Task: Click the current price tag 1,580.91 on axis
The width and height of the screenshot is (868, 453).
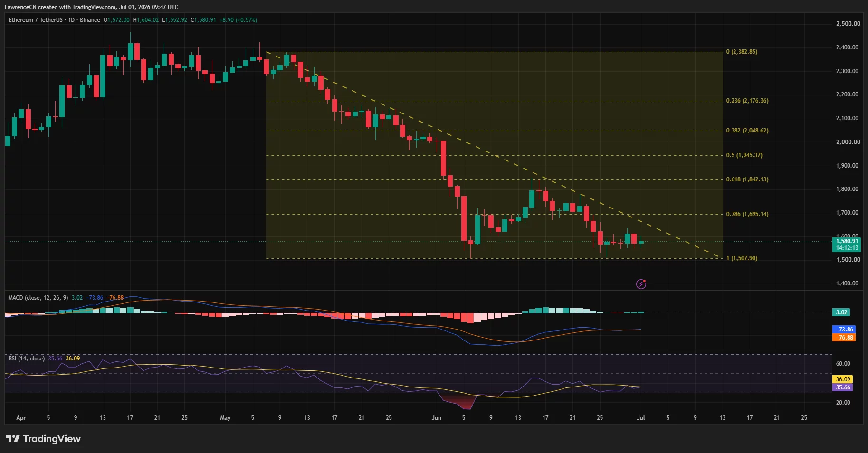Action: pyautogui.click(x=847, y=241)
